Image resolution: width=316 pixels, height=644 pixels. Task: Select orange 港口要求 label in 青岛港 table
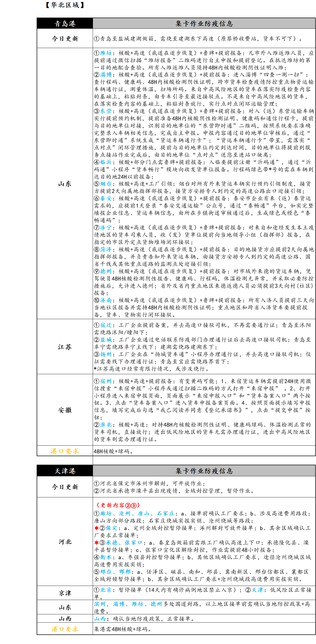click(65, 451)
